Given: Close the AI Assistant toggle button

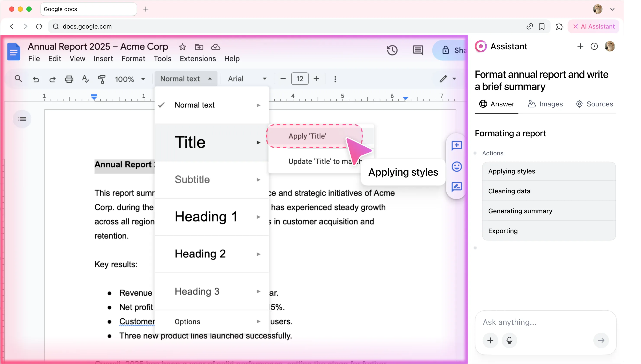Looking at the screenshot, I should point(593,27).
